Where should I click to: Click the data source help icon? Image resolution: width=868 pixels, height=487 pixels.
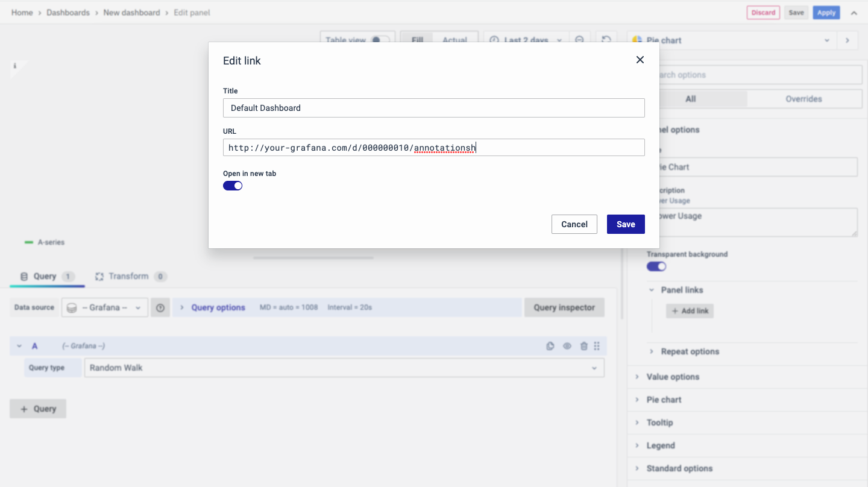click(x=160, y=307)
